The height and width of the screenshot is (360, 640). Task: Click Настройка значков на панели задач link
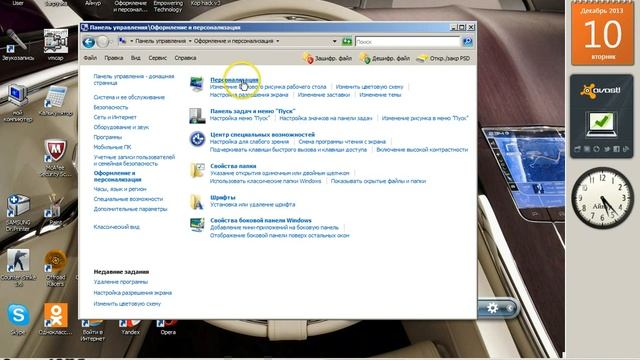coord(326,118)
